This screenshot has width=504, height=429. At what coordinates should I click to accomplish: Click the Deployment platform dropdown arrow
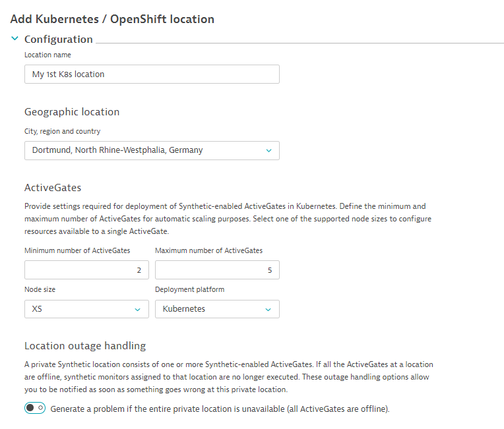(x=268, y=310)
